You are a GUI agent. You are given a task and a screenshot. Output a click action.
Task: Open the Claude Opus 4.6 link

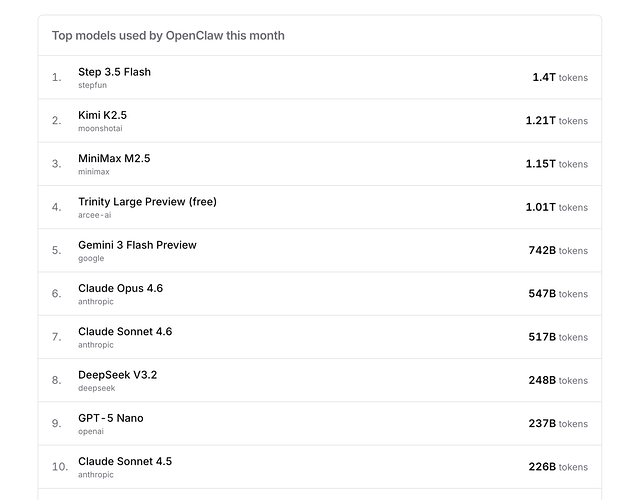coord(120,288)
